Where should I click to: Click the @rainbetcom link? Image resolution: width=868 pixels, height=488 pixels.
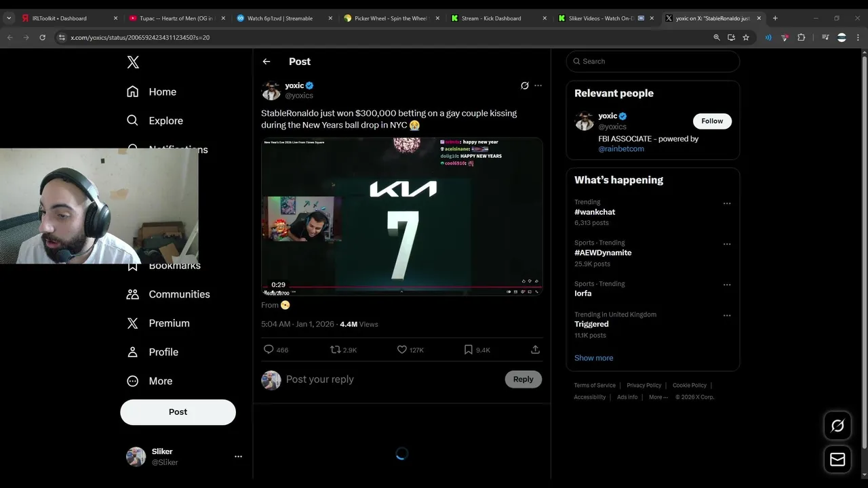pos(621,148)
